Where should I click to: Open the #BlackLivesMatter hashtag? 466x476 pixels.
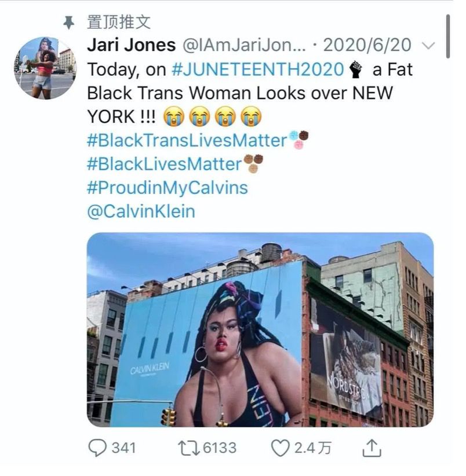[164, 164]
